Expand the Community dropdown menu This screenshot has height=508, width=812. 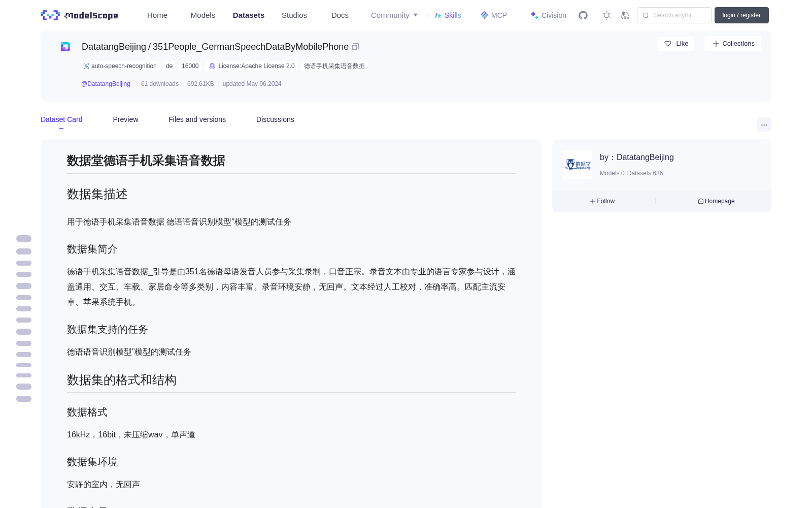pos(394,15)
